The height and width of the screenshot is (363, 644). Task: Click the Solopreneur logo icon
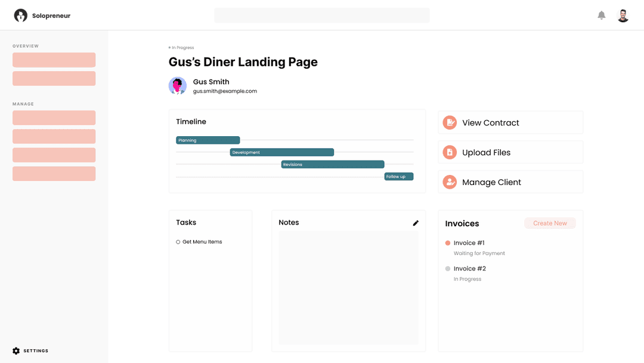[x=21, y=16]
